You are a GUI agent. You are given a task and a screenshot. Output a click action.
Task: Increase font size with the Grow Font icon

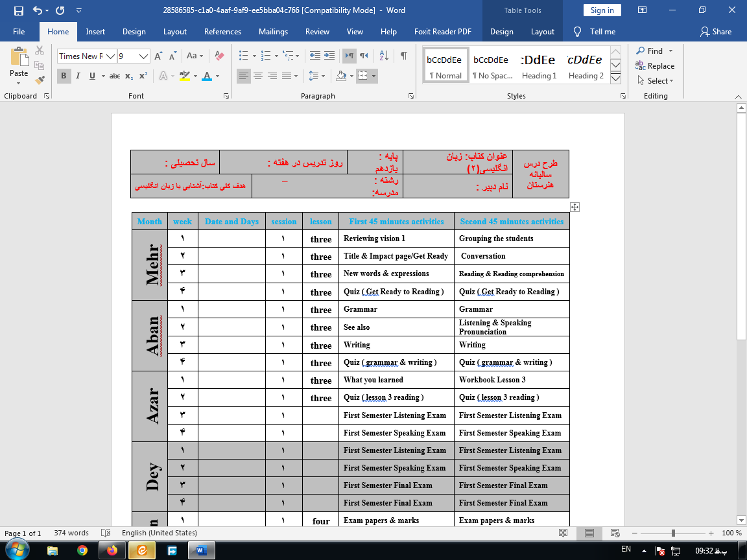(x=159, y=56)
